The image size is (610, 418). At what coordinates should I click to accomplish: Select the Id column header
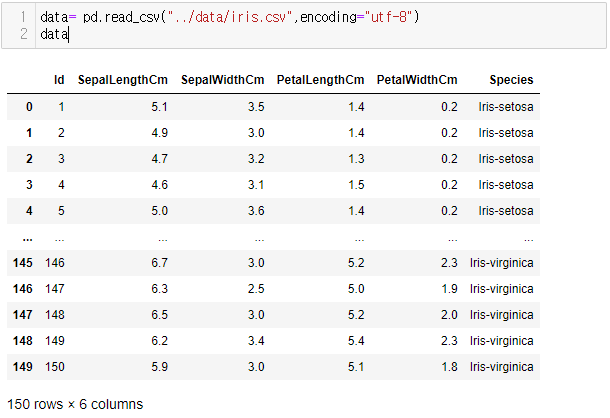[x=59, y=80]
